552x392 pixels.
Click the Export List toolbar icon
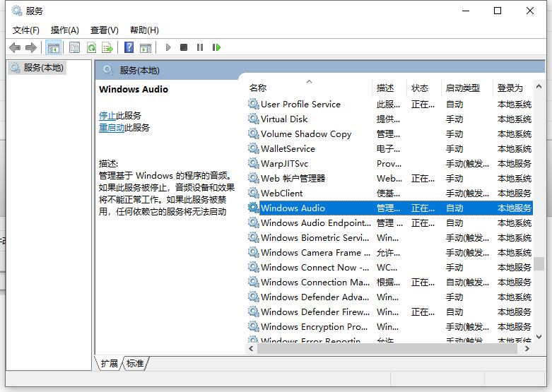click(107, 47)
